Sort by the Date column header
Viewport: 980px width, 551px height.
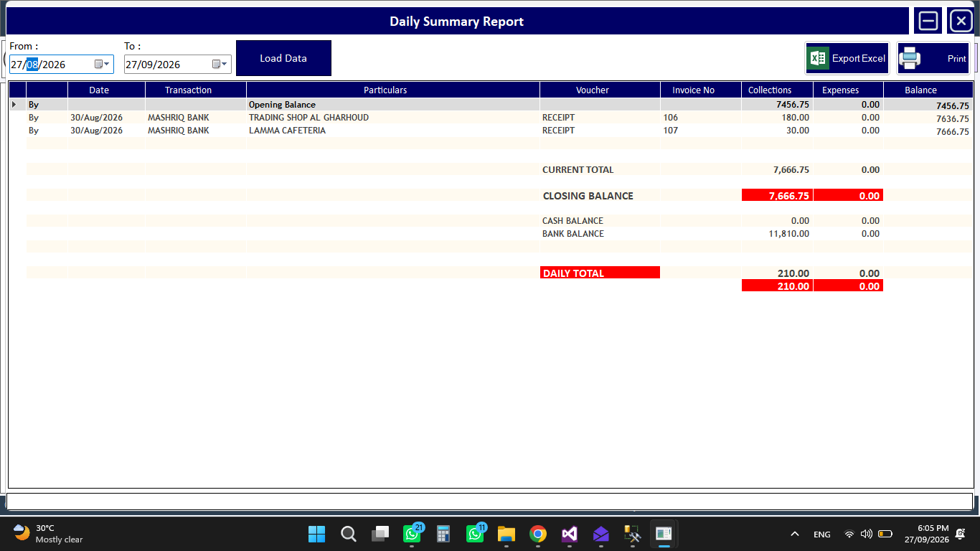point(106,90)
